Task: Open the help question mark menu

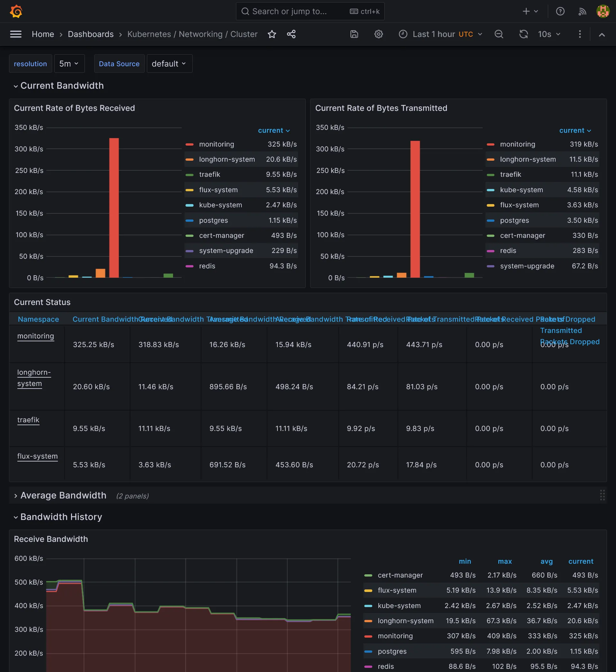Action: [x=560, y=11]
